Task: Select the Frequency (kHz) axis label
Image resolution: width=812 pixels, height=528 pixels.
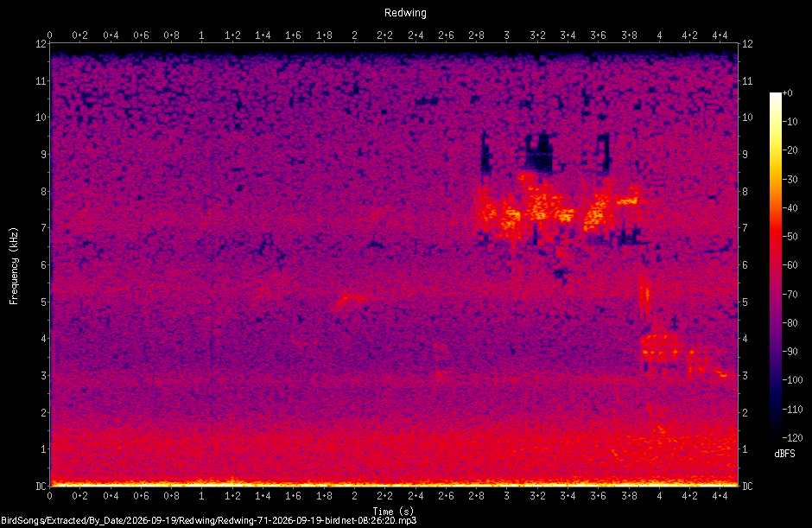Action: point(14,266)
